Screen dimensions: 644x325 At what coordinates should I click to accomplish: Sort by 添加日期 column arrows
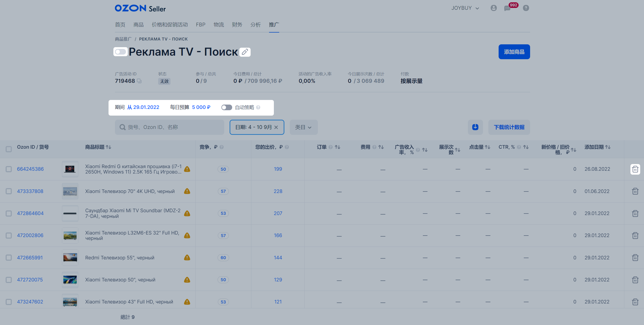(608, 147)
